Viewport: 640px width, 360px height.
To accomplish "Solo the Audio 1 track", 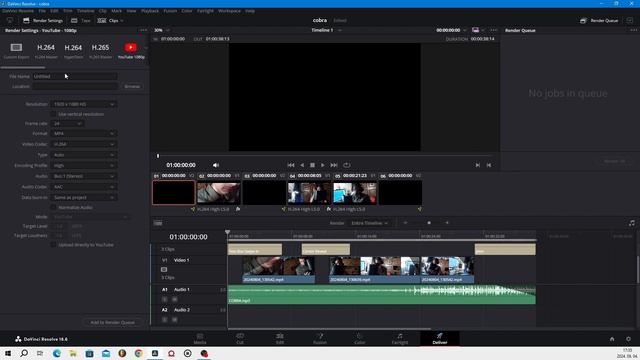I will click(165, 299).
